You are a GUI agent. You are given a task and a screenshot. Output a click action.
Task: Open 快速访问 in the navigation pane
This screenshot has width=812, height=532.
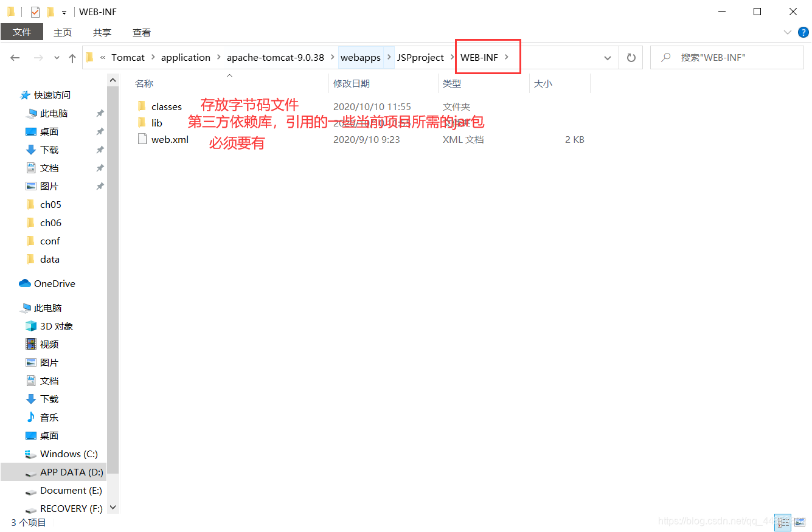[52, 95]
